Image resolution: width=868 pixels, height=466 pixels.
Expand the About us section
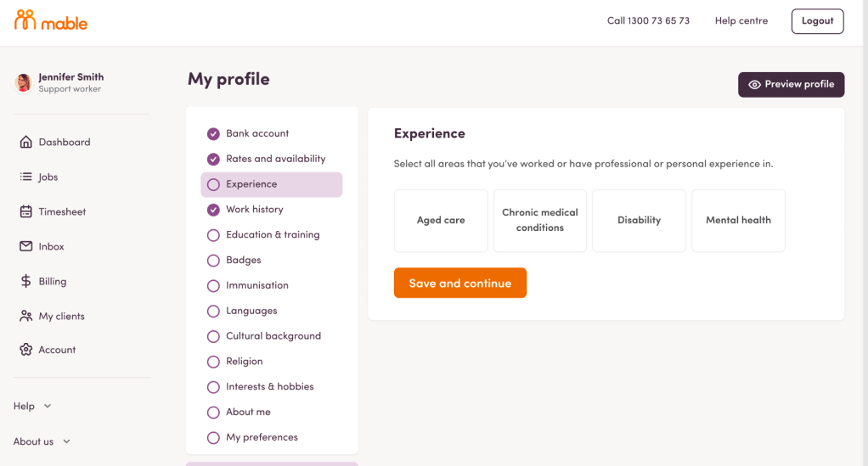(x=42, y=441)
